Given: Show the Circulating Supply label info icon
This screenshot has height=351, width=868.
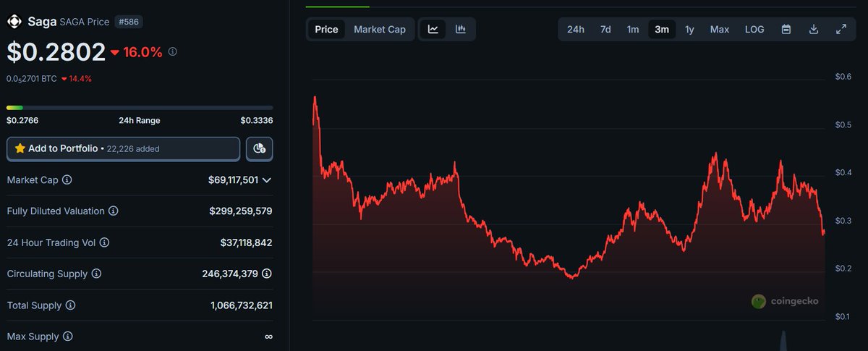Looking at the screenshot, I should coord(96,274).
